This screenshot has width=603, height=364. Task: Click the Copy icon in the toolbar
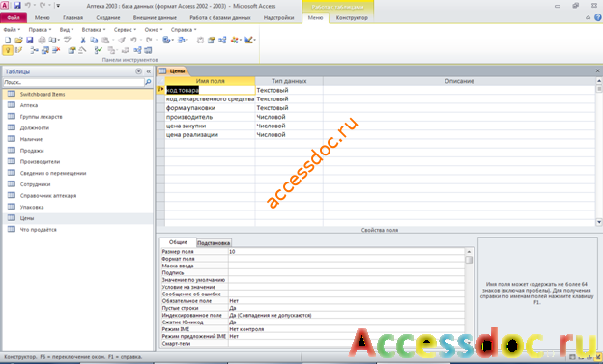tap(94, 40)
